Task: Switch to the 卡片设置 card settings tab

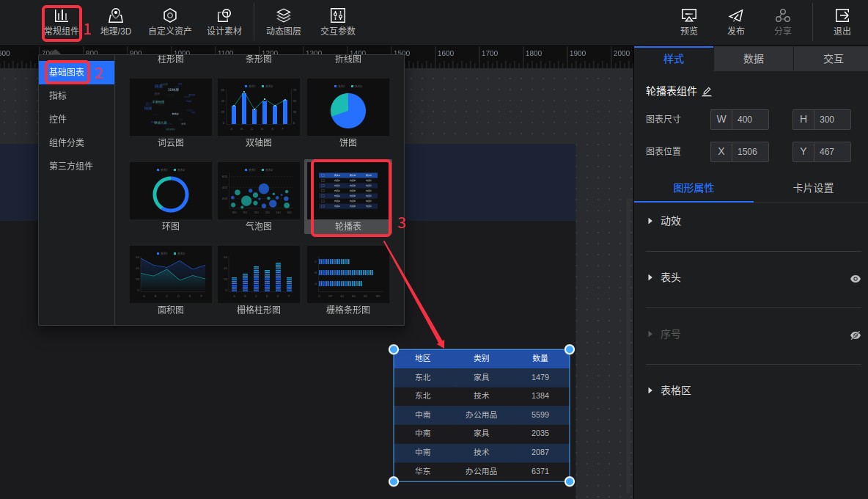Action: (813, 188)
